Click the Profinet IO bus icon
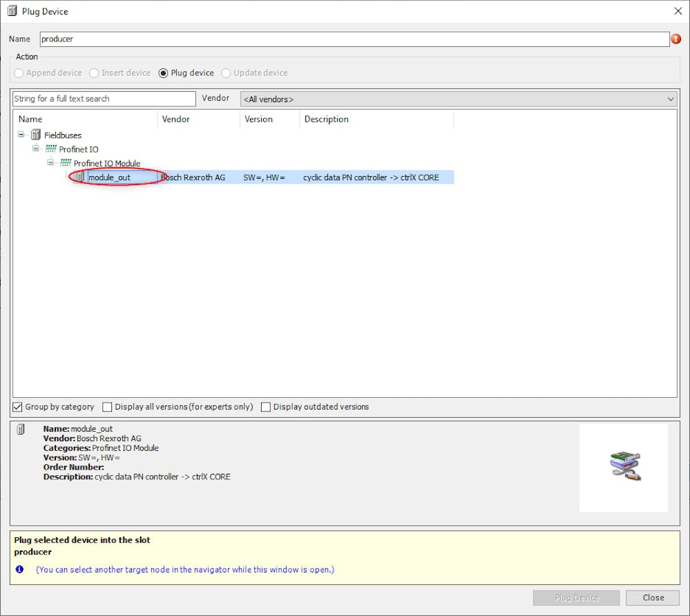The height and width of the screenshot is (616, 690). [51, 148]
